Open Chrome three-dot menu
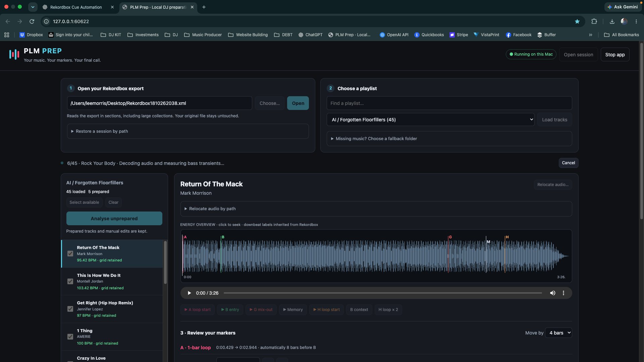 point(636,21)
